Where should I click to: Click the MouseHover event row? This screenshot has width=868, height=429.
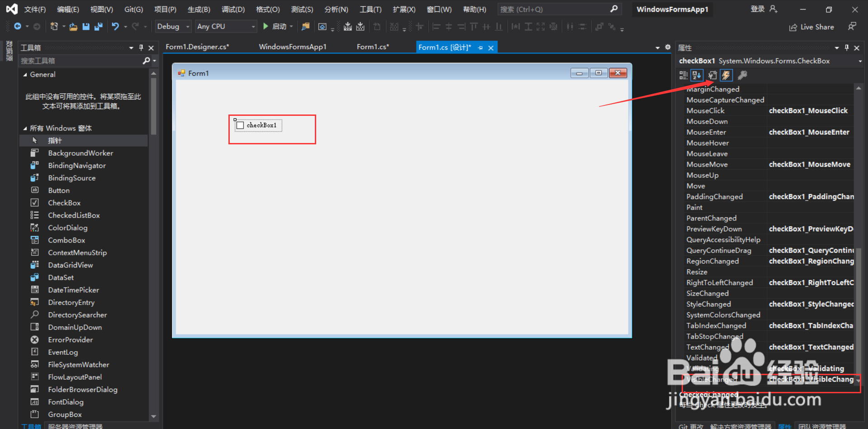(x=769, y=143)
